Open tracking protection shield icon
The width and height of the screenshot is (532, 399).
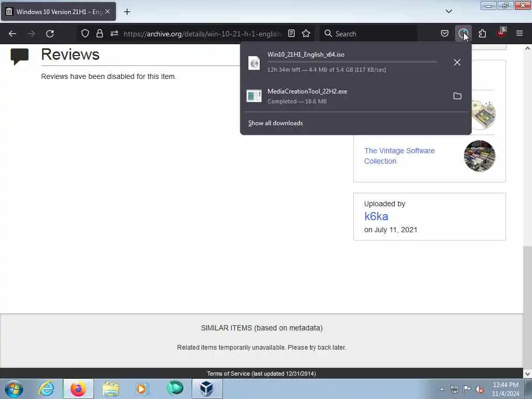[x=85, y=33]
